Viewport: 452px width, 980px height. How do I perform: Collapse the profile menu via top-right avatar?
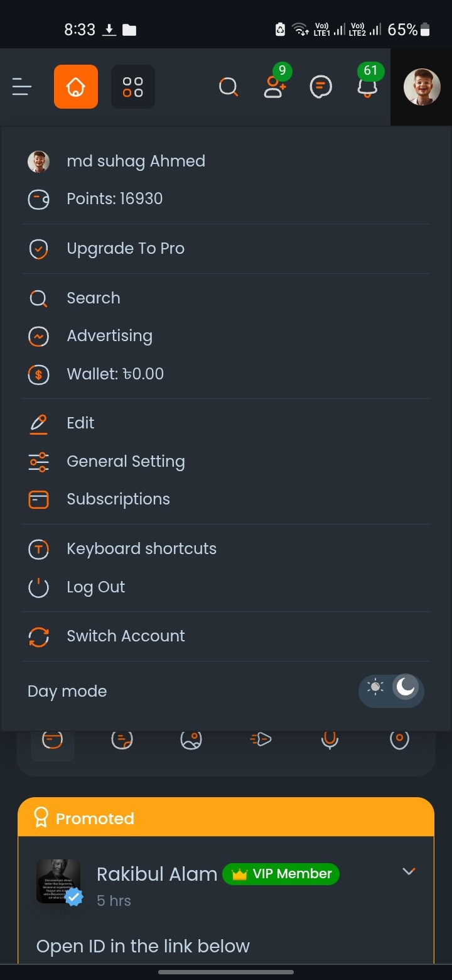(x=421, y=87)
